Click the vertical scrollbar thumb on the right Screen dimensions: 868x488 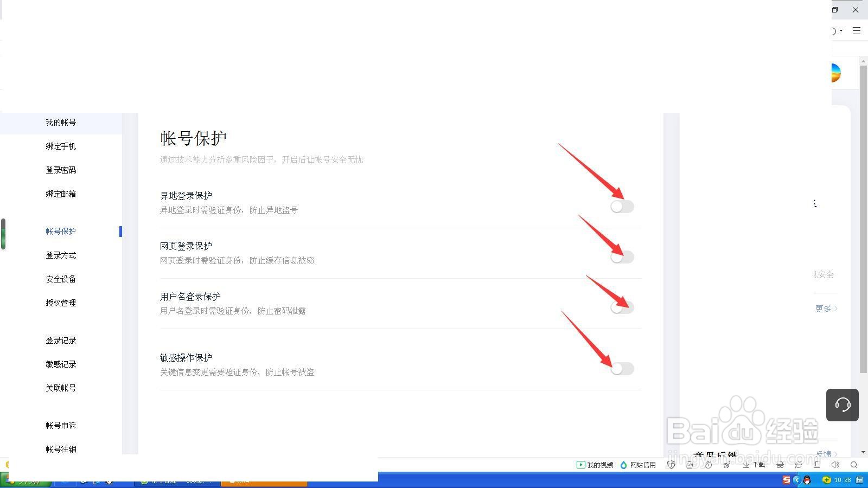click(863, 220)
